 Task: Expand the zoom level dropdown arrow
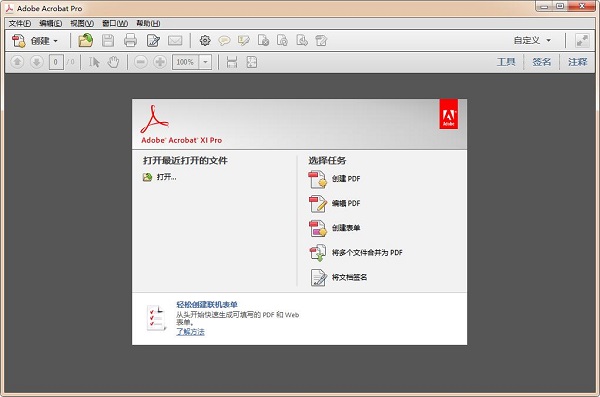205,62
